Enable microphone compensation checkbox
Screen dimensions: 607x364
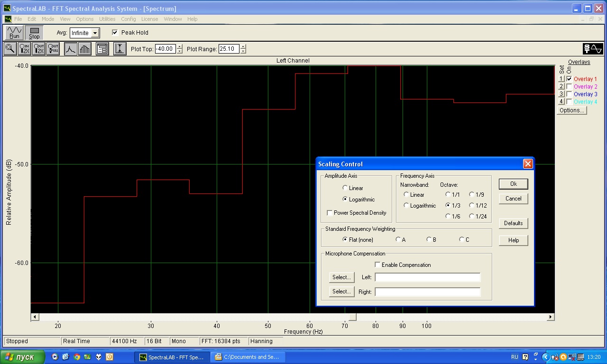377,265
